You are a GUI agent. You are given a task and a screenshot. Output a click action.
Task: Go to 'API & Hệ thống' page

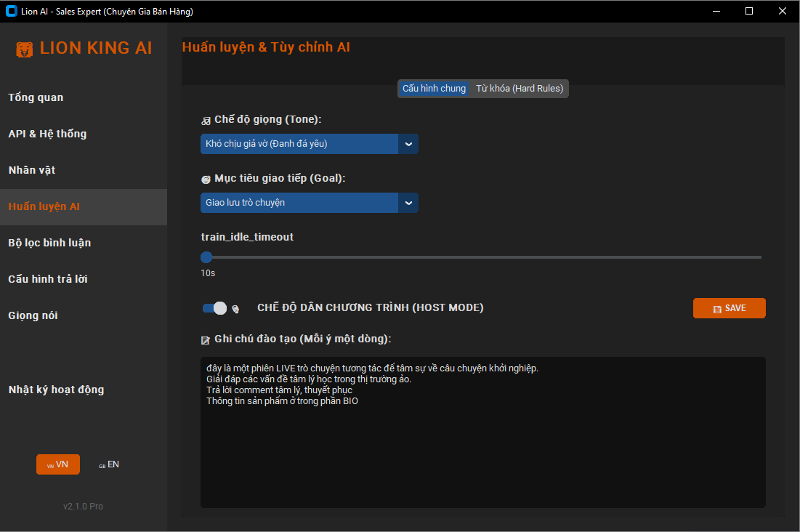tap(47, 134)
